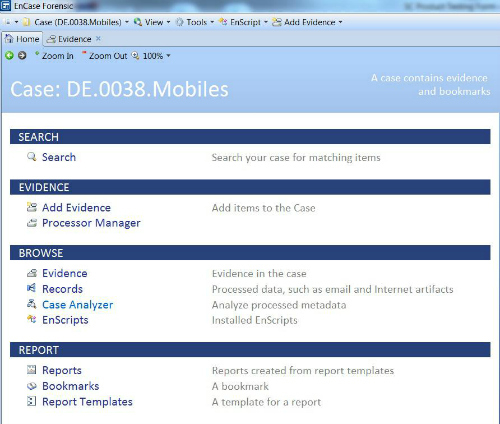
Task: Close the Evidence tab
Action: [x=98, y=39]
